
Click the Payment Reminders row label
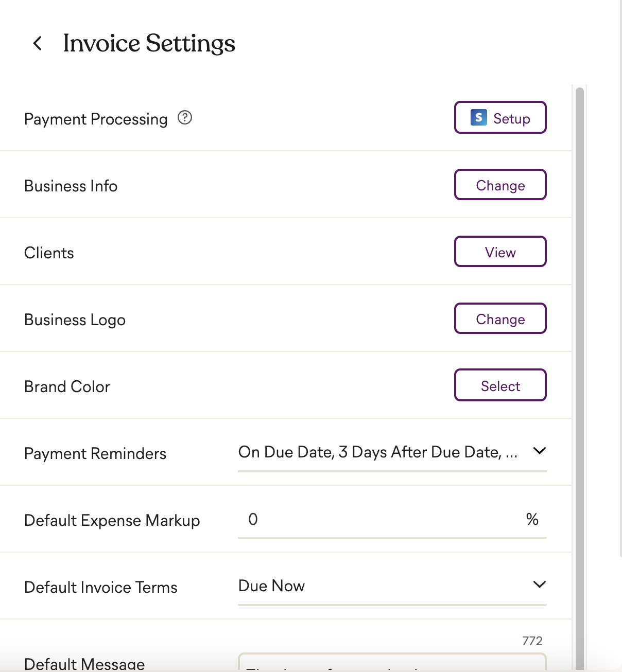point(95,453)
